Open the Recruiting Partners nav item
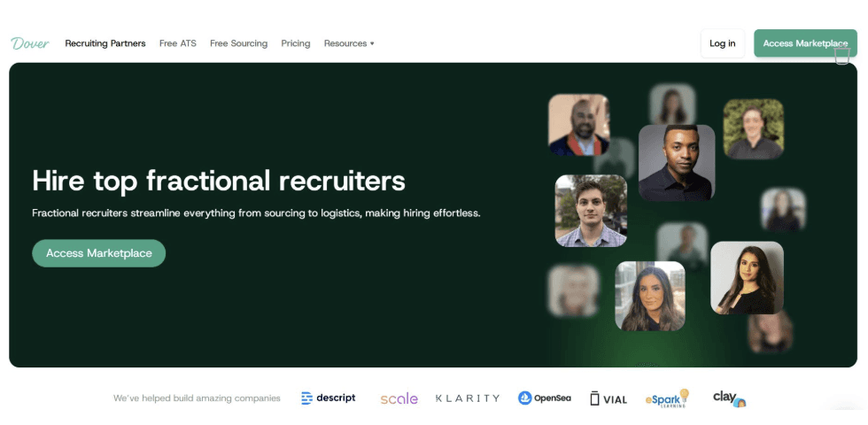This screenshot has width=868, height=425. point(105,43)
